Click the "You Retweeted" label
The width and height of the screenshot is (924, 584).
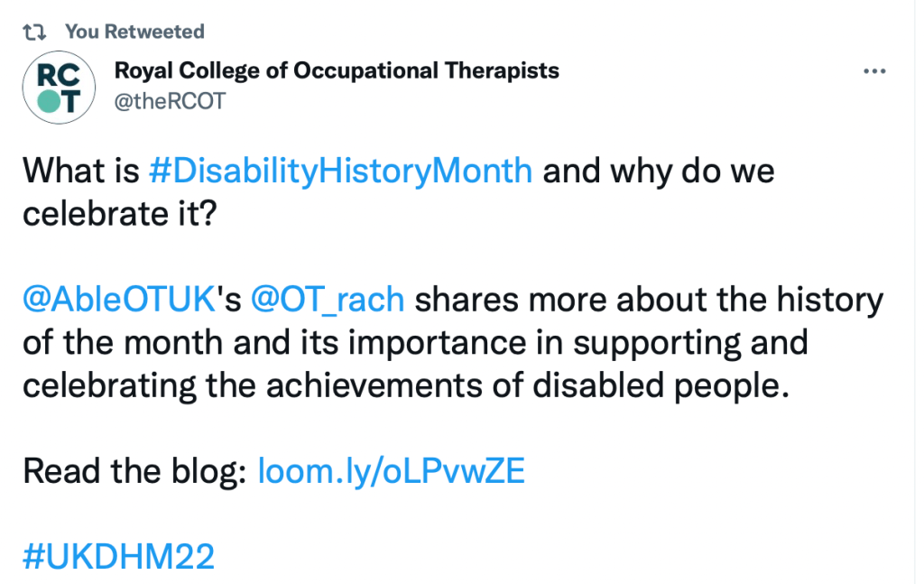(134, 32)
